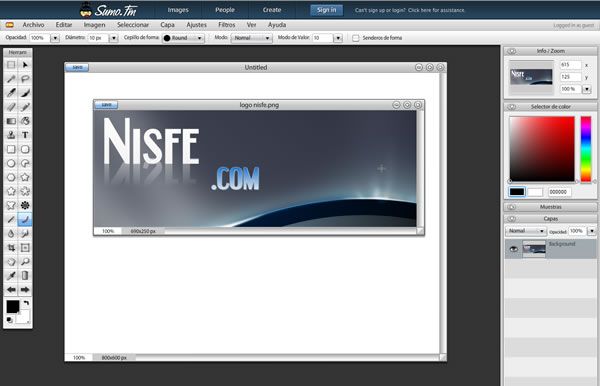Select the Clone Stamp tool

click(x=11, y=135)
